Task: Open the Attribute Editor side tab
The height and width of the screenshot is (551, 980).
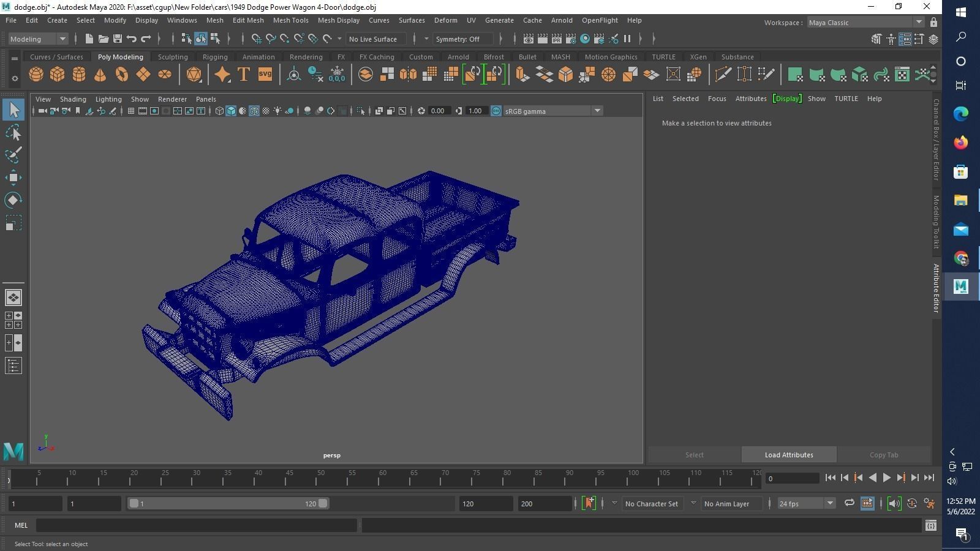Action: 936,288
